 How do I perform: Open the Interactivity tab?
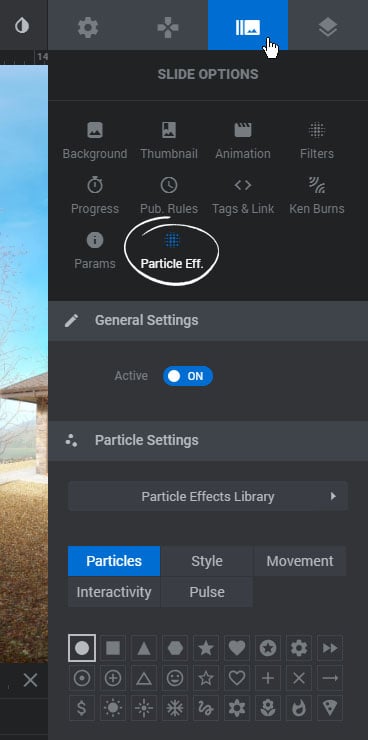point(114,592)
